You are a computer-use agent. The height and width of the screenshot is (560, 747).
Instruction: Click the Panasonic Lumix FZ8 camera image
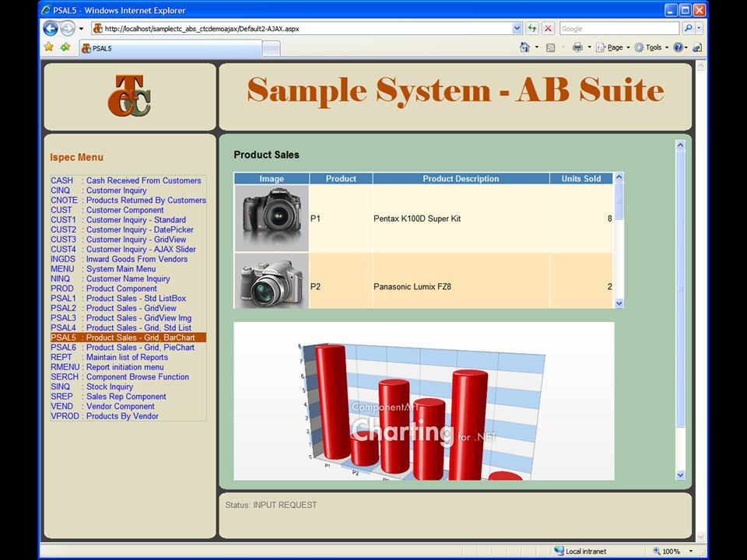272,281
